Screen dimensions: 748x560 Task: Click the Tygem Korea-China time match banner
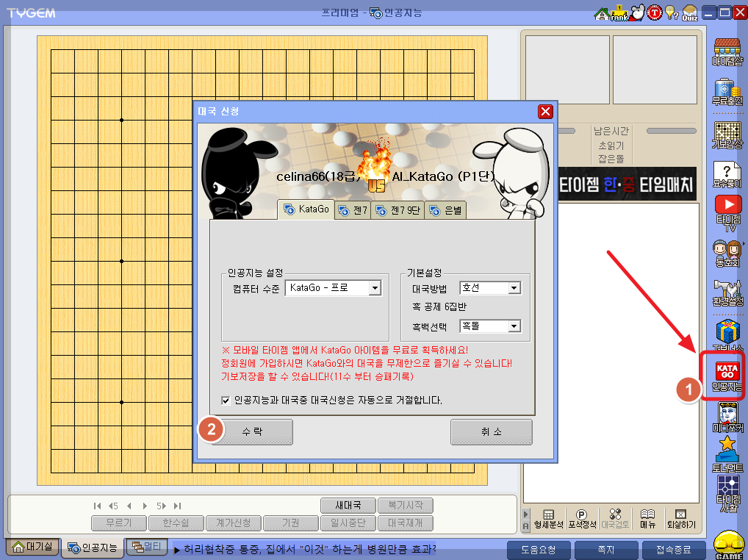point(627,184)
